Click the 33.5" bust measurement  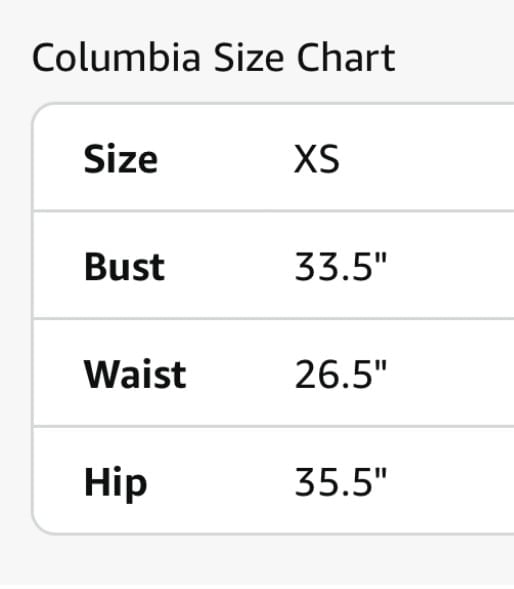click(340, 266)
